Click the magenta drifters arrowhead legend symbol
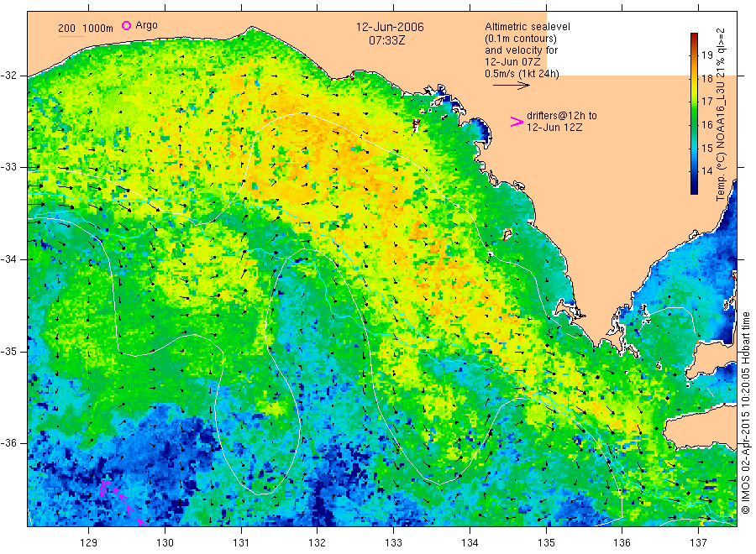Screen dimensions: 756x554 pos(517,122)
